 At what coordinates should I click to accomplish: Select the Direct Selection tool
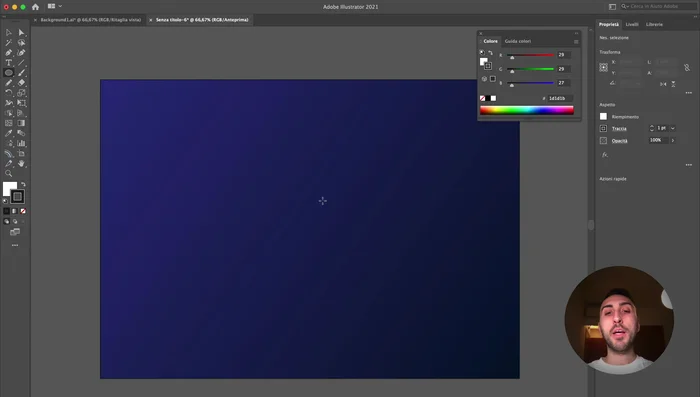[21, 33]
